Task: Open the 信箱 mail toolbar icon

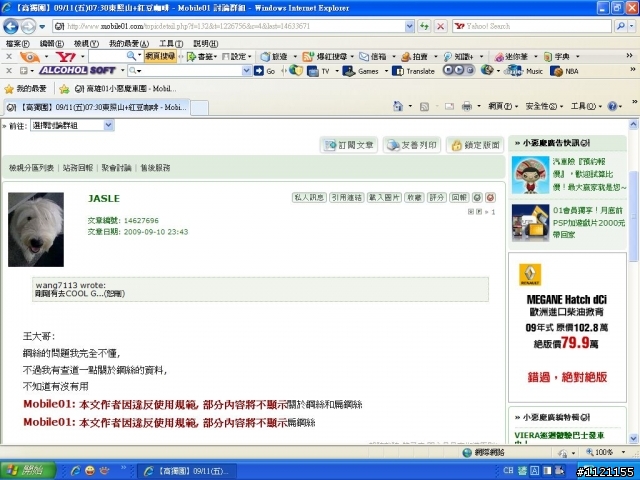Action: pos(373,57)
